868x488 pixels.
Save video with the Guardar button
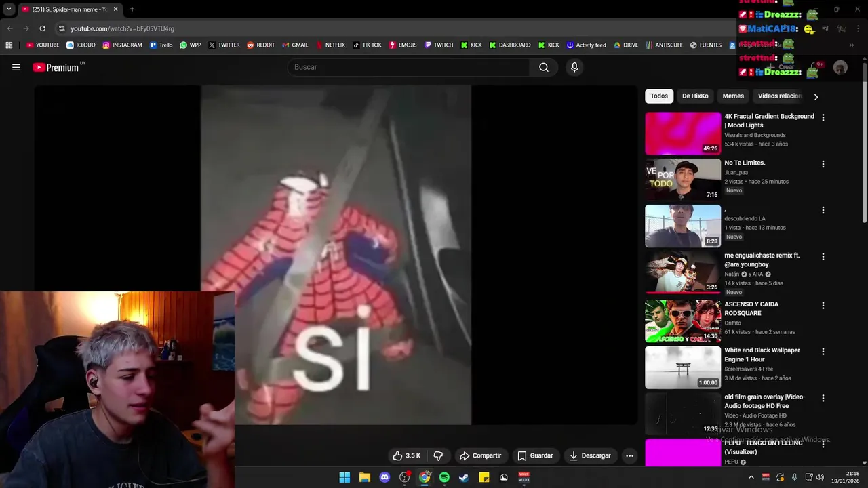535,455
